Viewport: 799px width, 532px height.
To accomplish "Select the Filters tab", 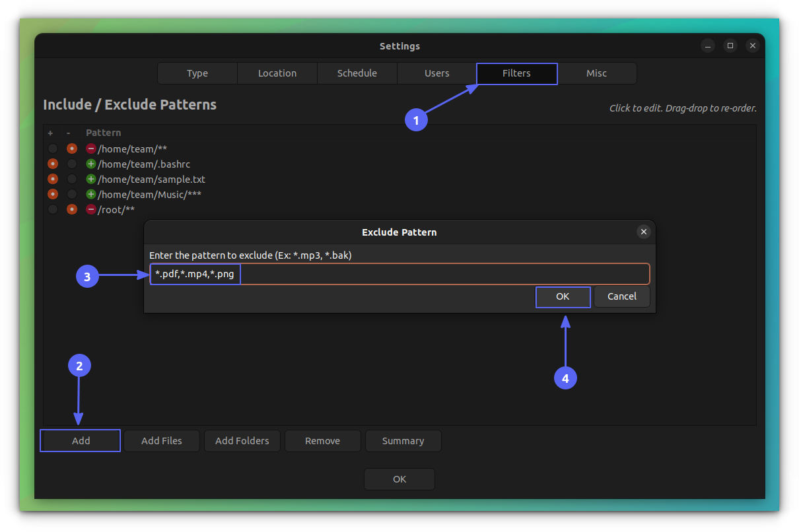I will click(517, 73).
